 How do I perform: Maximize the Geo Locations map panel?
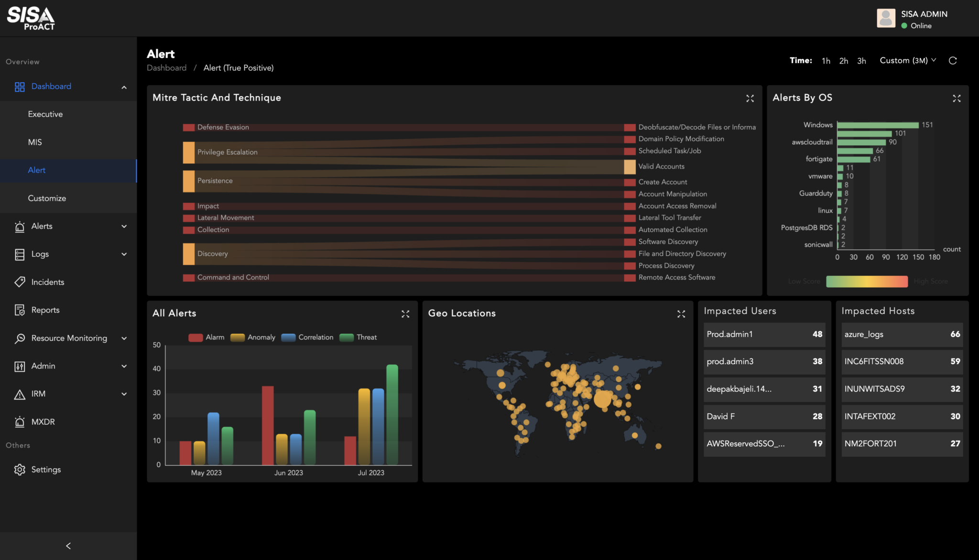pyautogui.click(x=681, y=314)
